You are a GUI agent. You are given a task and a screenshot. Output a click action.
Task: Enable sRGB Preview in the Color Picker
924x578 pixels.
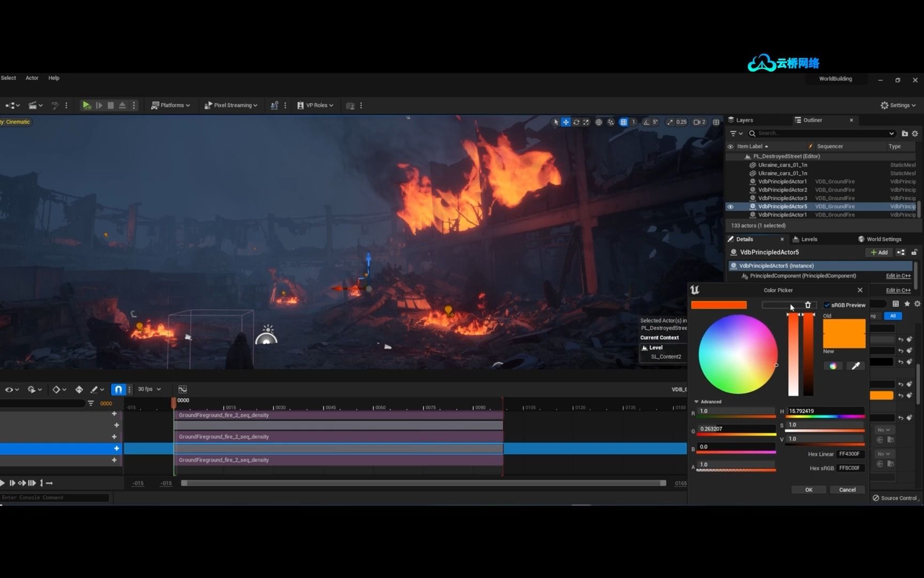826,305
